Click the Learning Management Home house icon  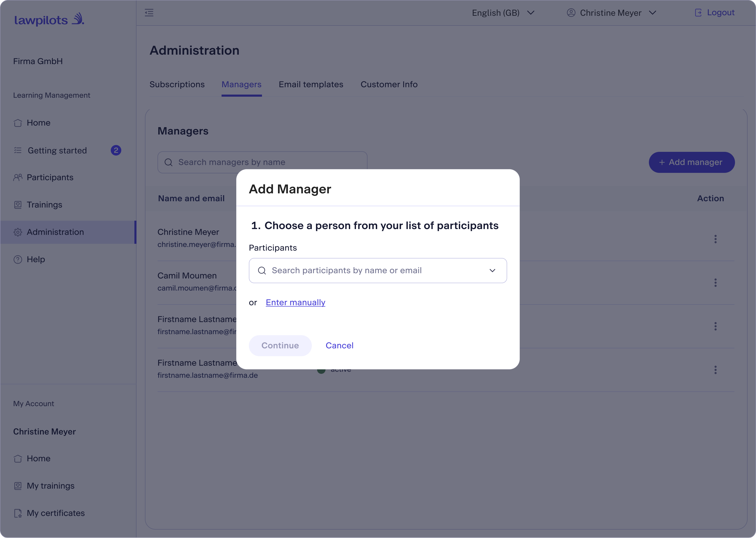(x=18, y=123)
